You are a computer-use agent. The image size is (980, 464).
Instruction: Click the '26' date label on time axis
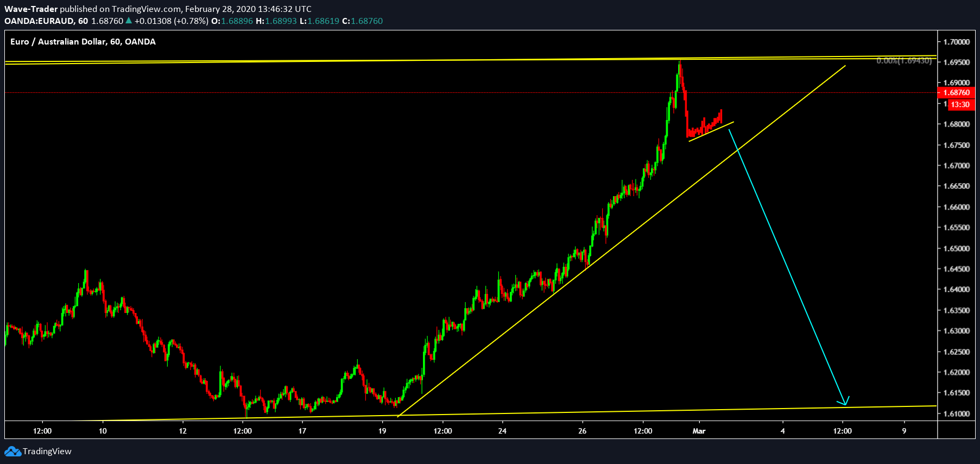[x=583, y=431]
